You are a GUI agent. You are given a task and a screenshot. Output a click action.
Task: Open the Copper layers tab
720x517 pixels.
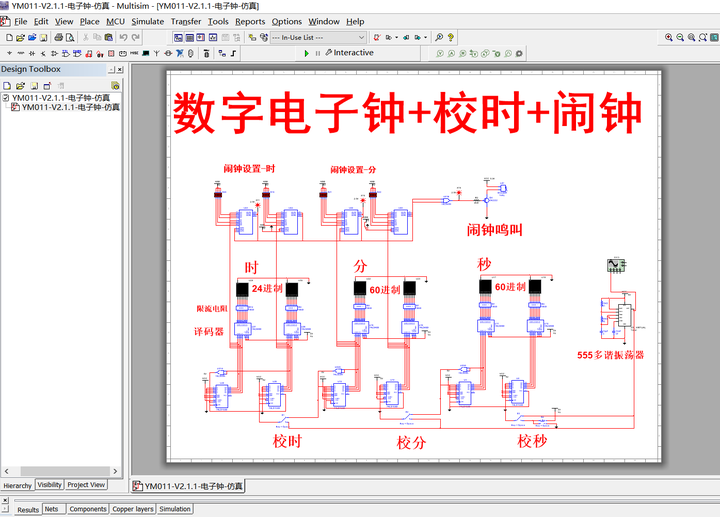coord(133,509)
